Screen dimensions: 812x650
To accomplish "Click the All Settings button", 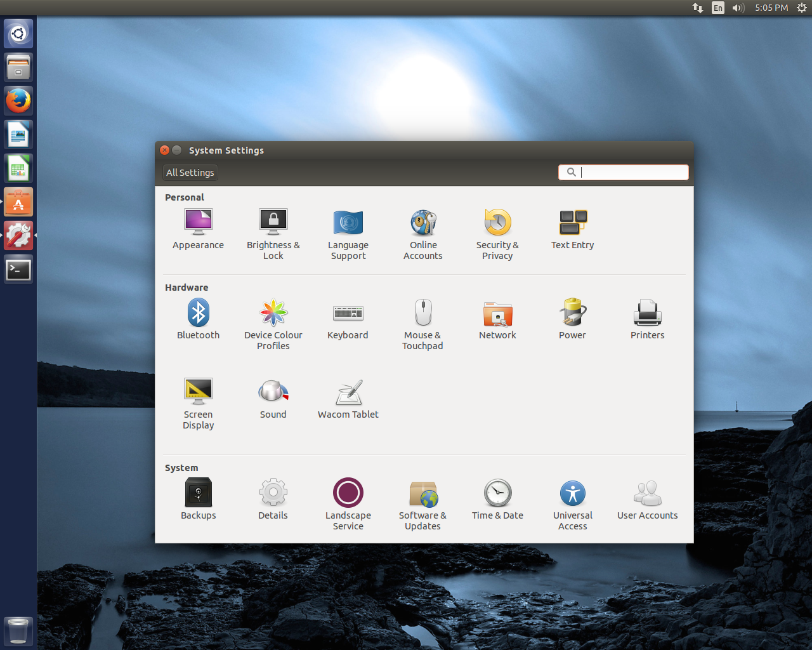I will coord(190,173).
